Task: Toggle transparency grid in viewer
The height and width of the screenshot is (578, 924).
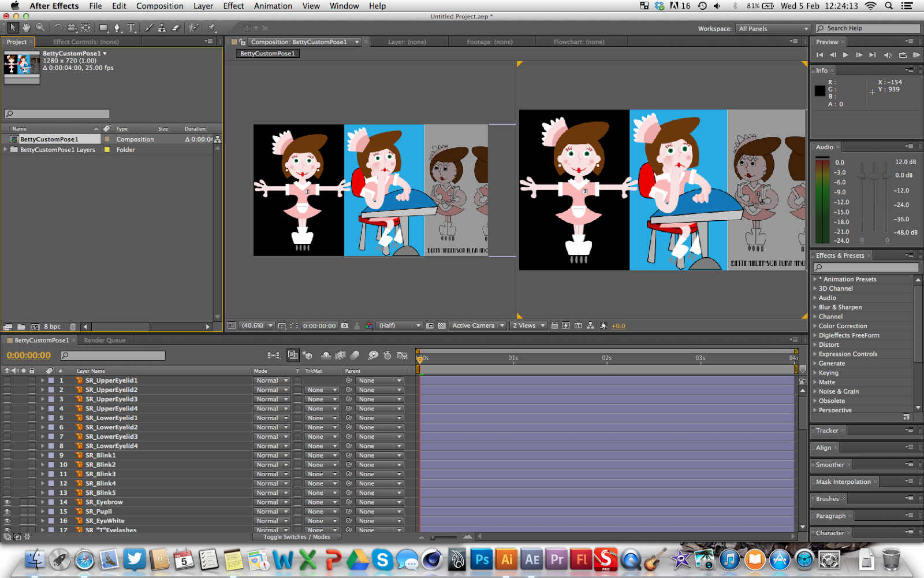Action: point(442,325)
